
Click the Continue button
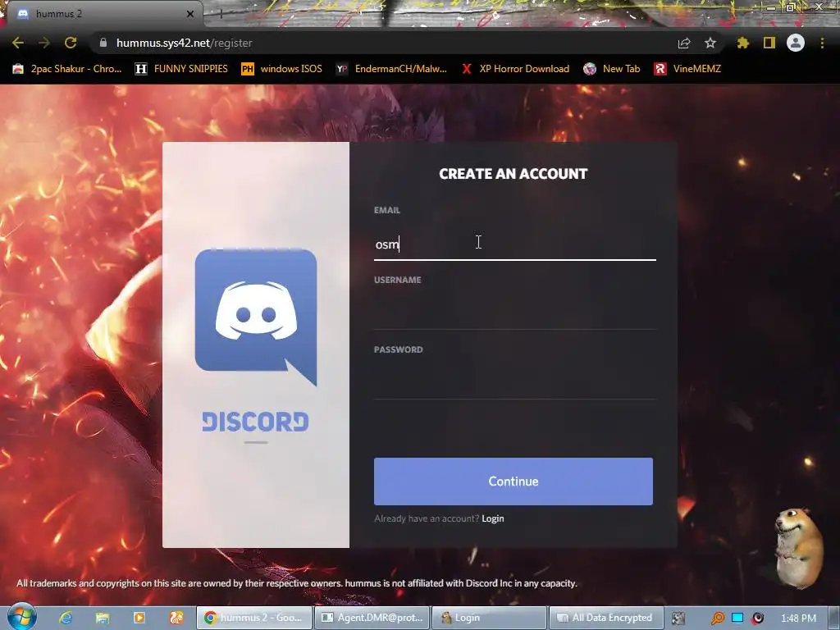click(514, 481)
